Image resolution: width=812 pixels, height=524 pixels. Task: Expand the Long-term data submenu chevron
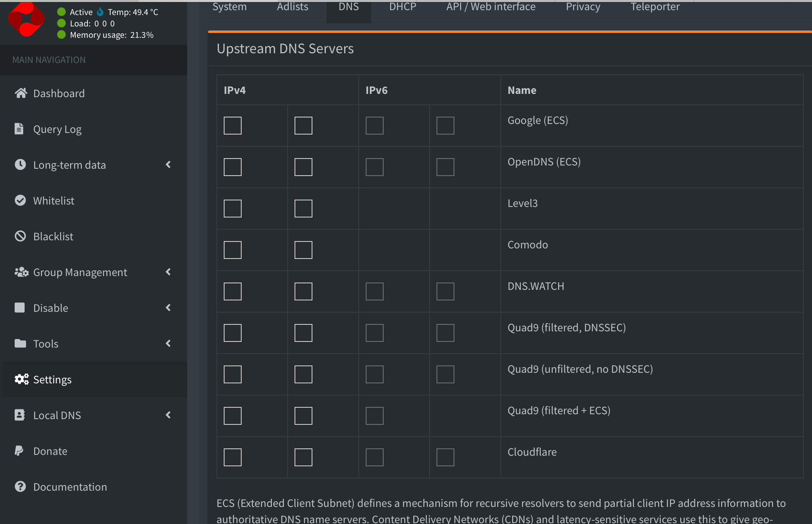(168, 165)
